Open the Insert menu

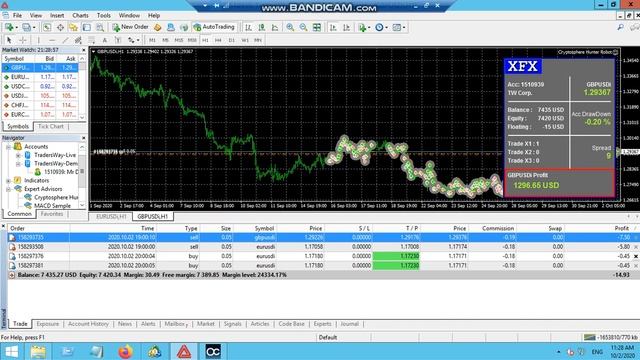(x=57, y=15)
